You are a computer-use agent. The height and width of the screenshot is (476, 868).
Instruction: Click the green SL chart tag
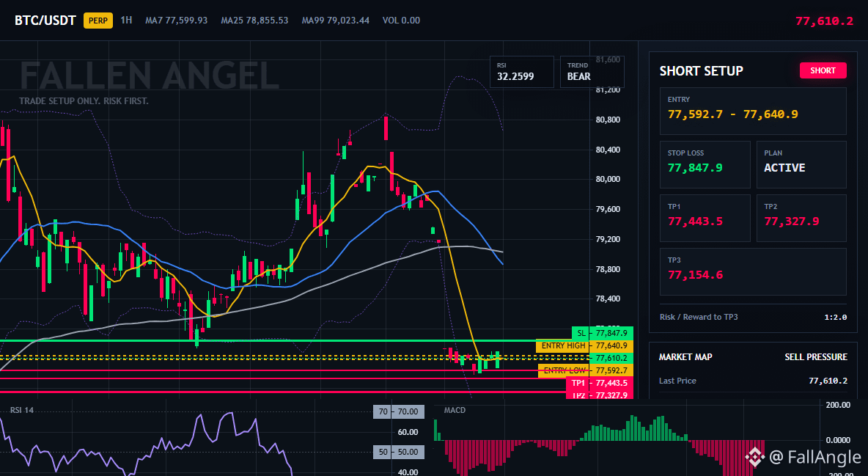tap(581, 333)
